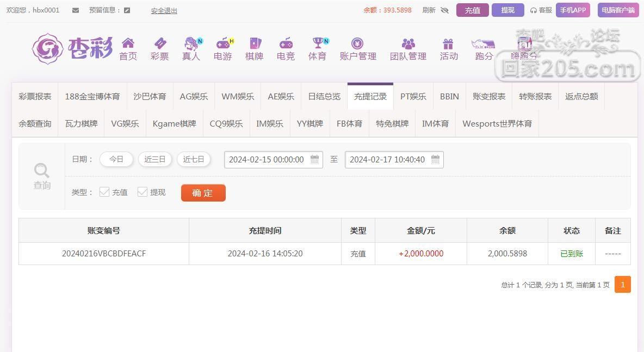Select the 近三日 date filter
644x352 pixels.
tap(155, 159)
